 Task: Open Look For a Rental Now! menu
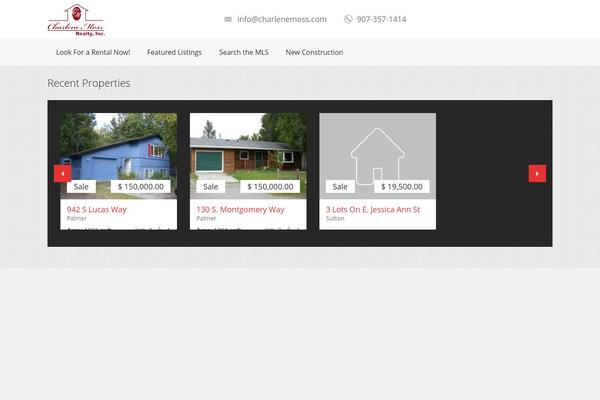[x=93, y=52]
